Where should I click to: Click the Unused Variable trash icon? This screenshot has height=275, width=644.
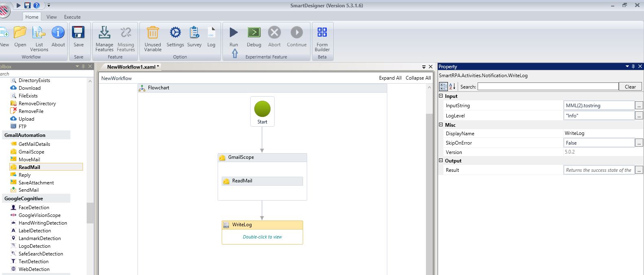coord(153,32)
